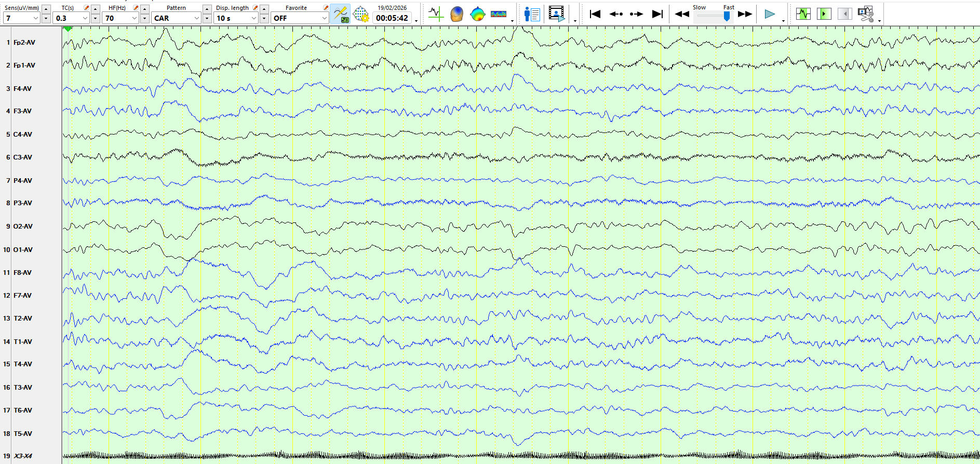
Task: Select the Fp2-AV channel label
Action: (24, 43)
